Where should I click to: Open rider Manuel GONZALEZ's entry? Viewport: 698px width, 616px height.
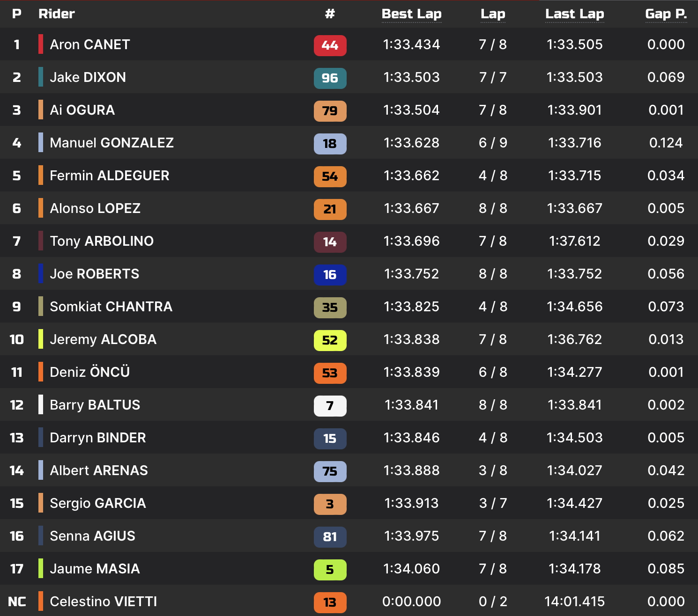pos(111,143)
